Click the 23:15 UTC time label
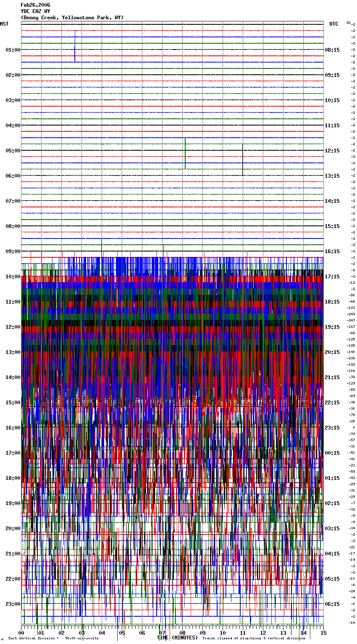 [x=332, y=427]
